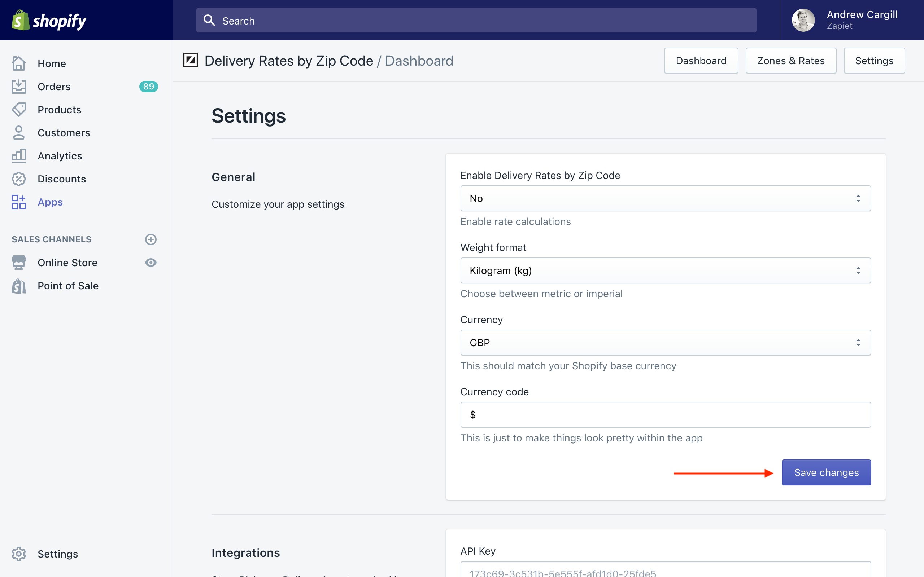This screenshot has width=924, height=577.
Task: Click the Settings gear icon at bottom
Action: (18, 554)
